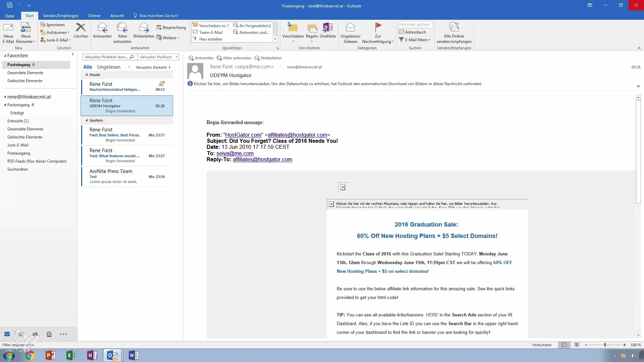The image size is (644, 362).
Task: Open Chrome from the taskbar
Action: [30, 355]
